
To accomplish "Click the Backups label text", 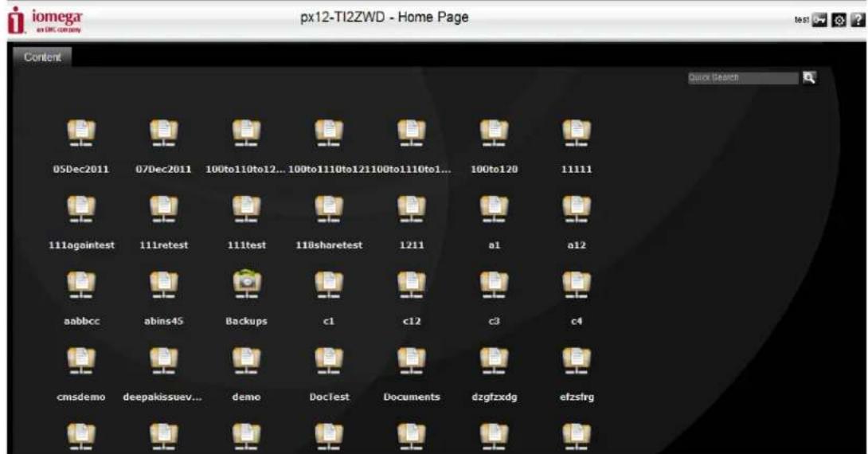I will [246, 321].
